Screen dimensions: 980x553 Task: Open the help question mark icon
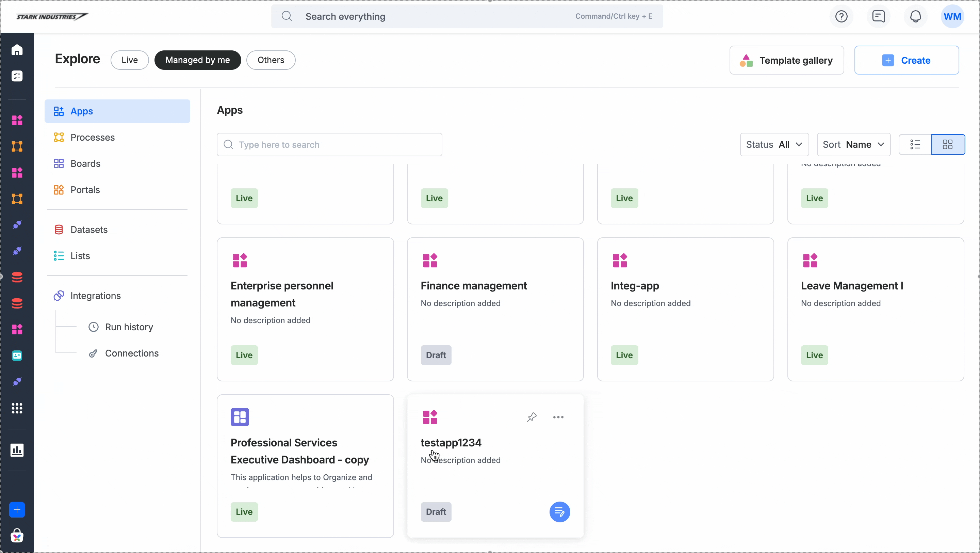coord(841,16)
